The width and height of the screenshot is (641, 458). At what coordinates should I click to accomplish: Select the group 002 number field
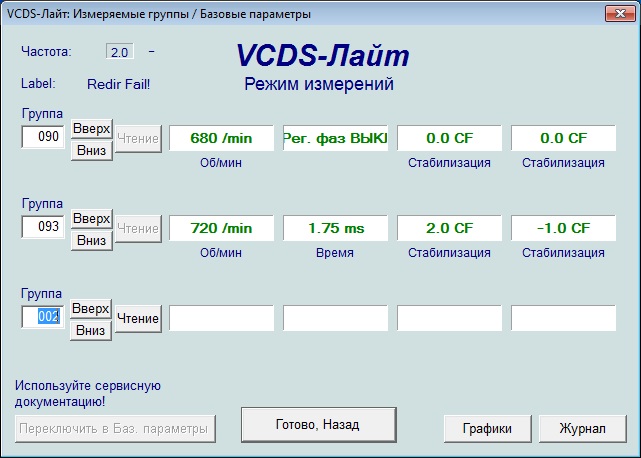click(45, 317)
